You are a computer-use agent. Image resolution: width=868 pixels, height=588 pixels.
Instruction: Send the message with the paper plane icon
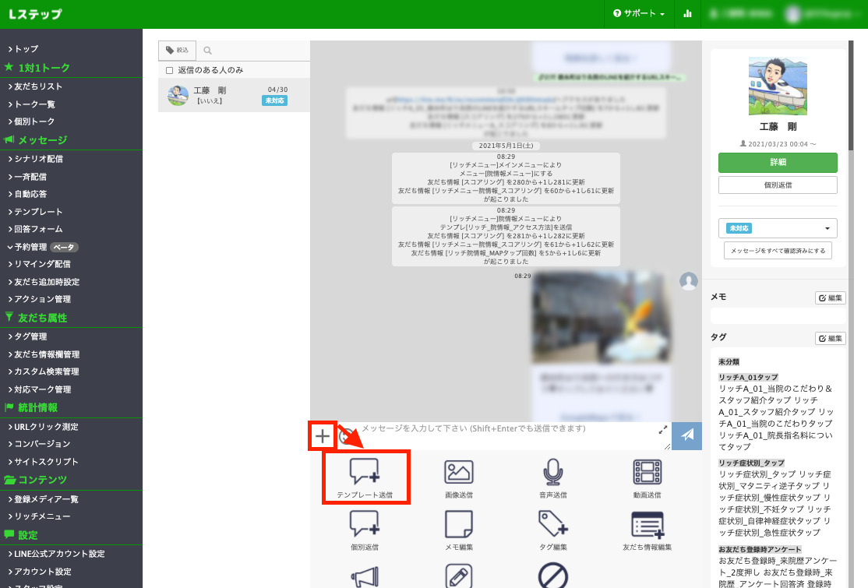point(686,436)
